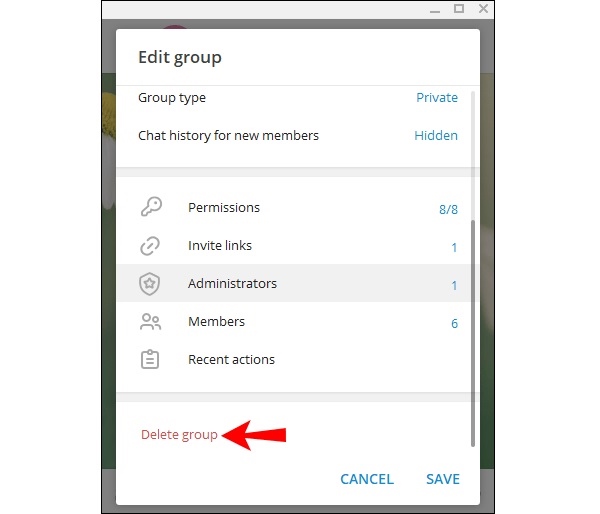Click the Permissions key icon
Image resolution: width=600 pixels, height=514 pixels.
coord(150,208)
